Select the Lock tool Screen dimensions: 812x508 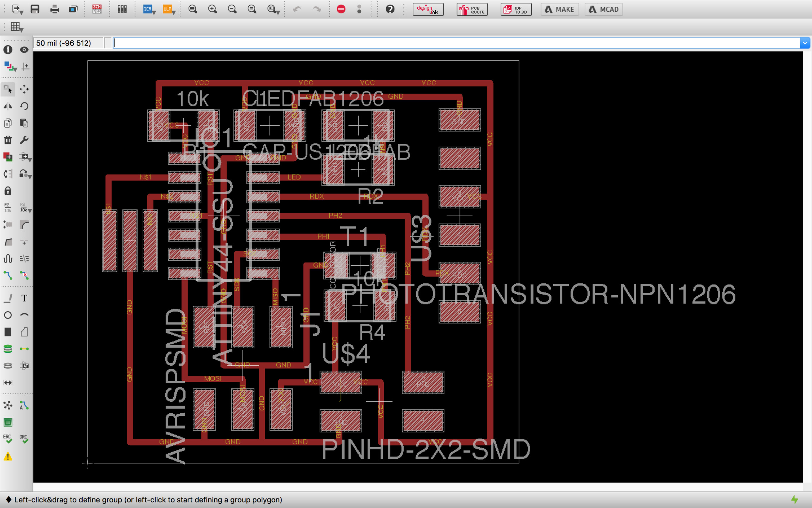(x=8, y=191)
